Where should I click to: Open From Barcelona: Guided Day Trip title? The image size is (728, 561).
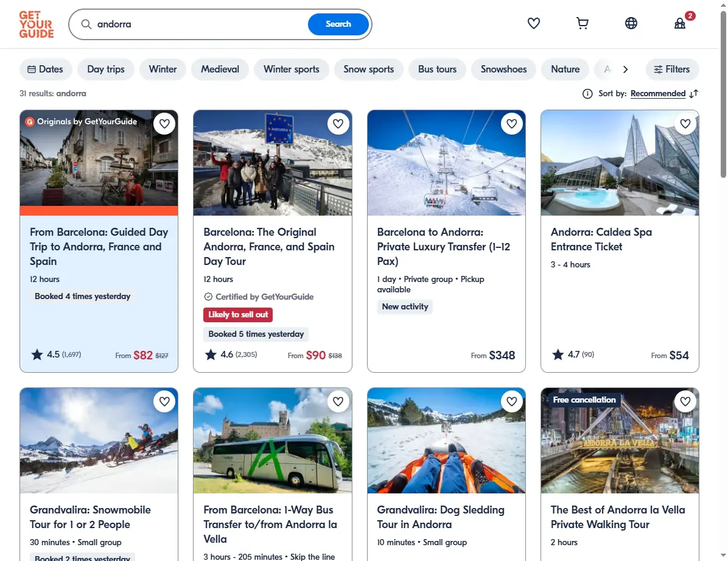[99, 247]
